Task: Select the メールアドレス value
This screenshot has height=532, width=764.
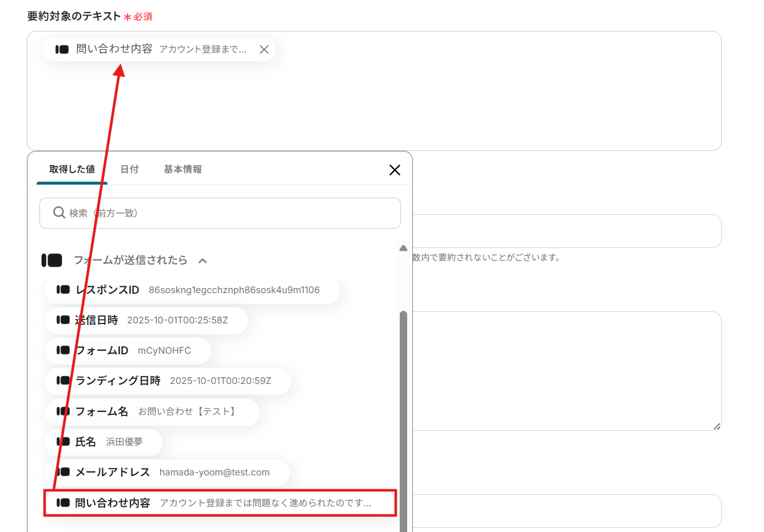Action: 168,472
